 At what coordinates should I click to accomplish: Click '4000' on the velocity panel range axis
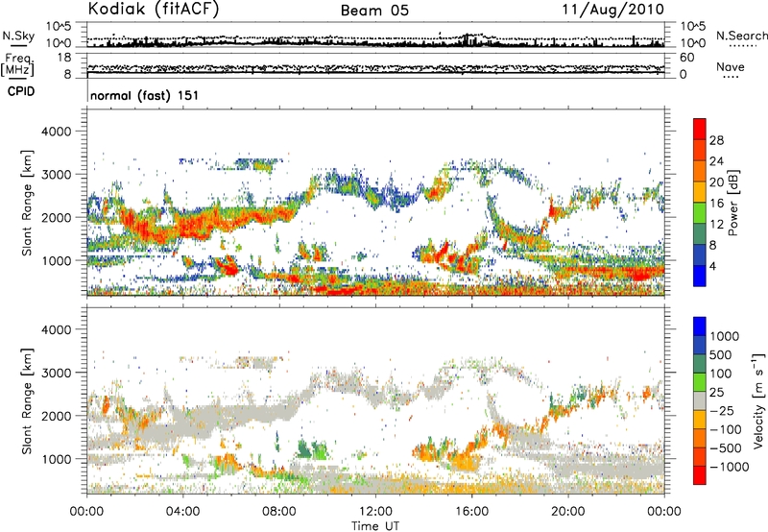click(56, 329)
